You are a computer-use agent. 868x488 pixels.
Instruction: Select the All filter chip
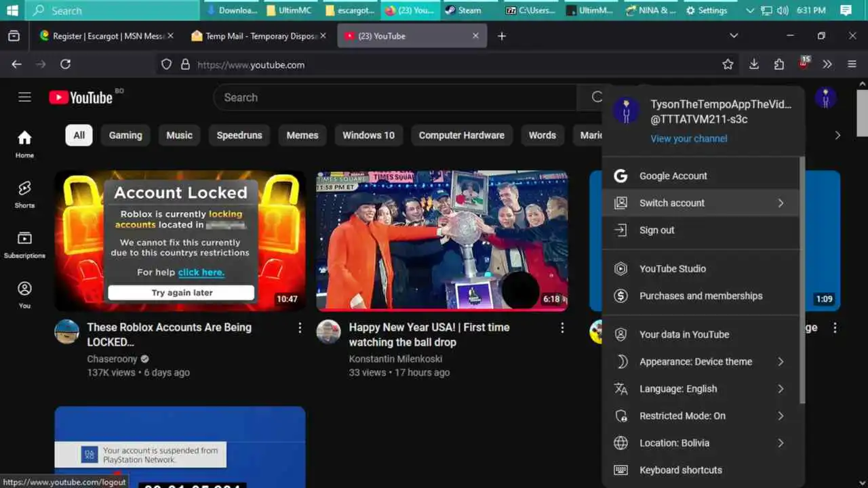(79, 135)
